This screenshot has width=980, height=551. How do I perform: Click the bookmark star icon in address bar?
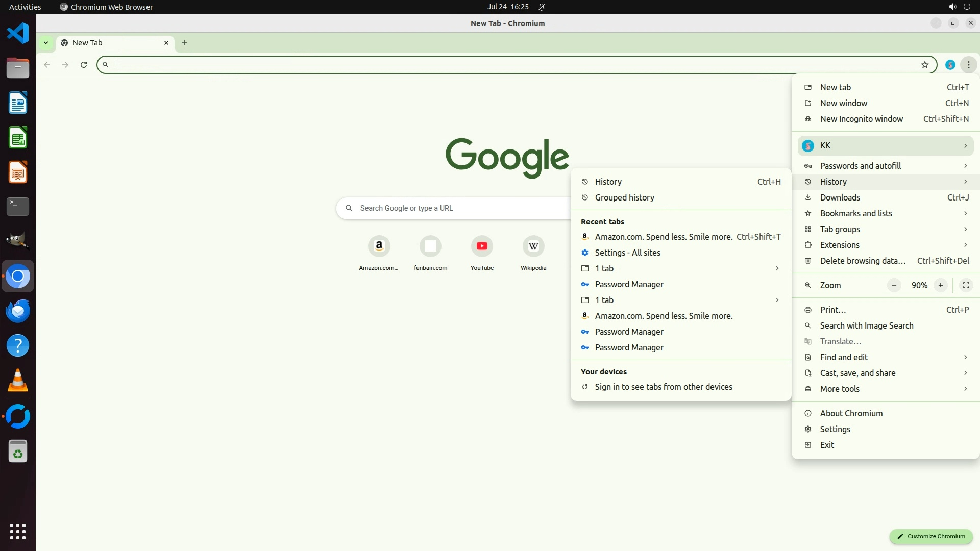924,65
